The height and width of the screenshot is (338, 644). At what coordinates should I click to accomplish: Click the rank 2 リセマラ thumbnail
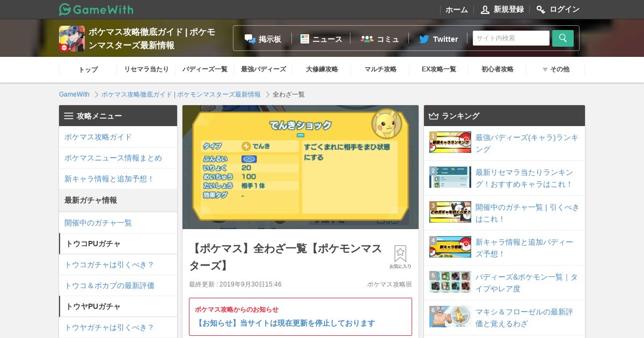pos(450,177)
